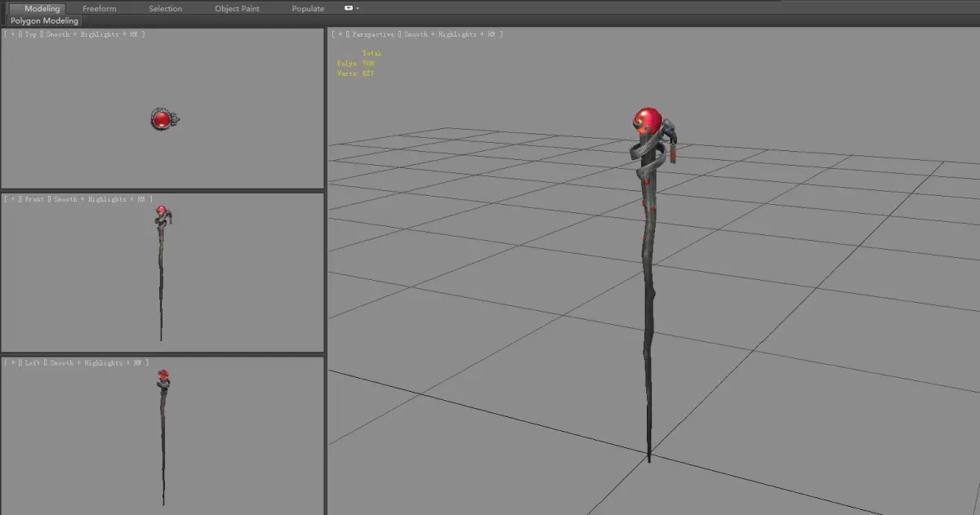Click the Perspective viewport view label

pos(373,34)
